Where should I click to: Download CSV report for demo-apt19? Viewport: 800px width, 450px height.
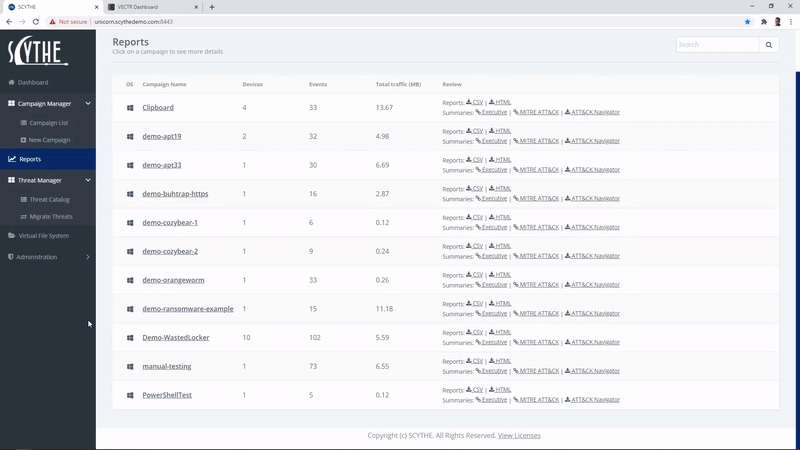click(474, 131)
